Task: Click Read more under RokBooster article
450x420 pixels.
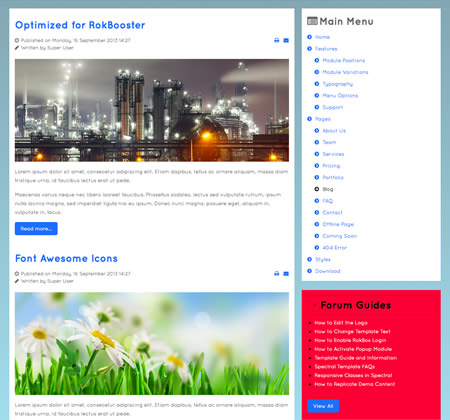Action: coord(36,229)
